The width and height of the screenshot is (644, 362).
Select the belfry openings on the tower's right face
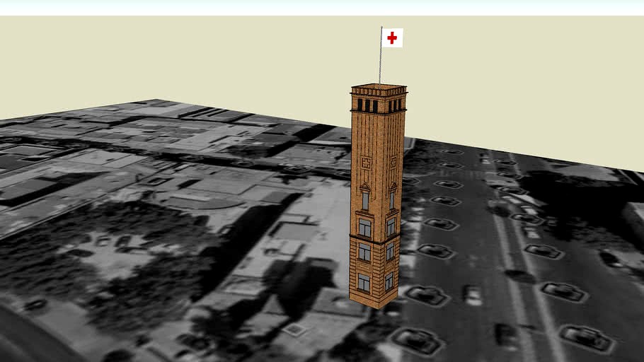[395, 105]
